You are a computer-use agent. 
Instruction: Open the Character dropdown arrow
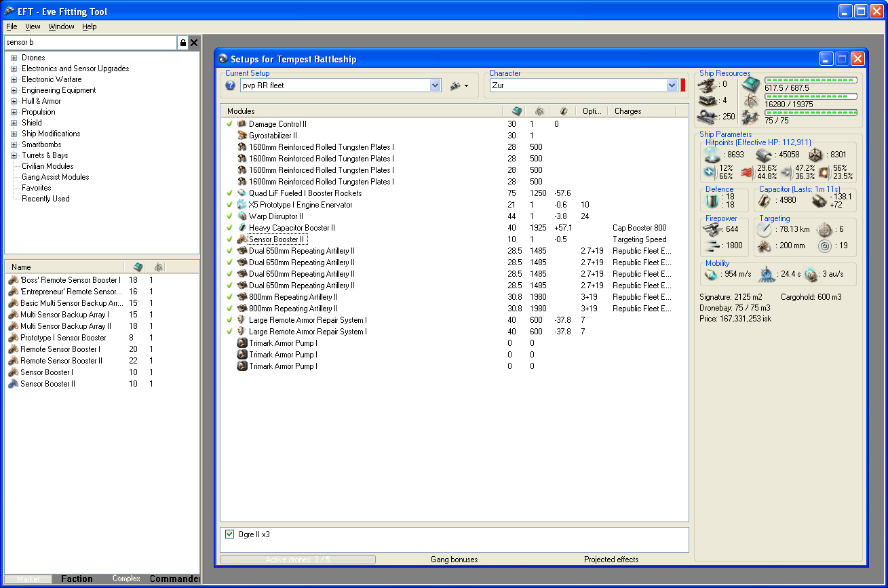tap(672, 85)
